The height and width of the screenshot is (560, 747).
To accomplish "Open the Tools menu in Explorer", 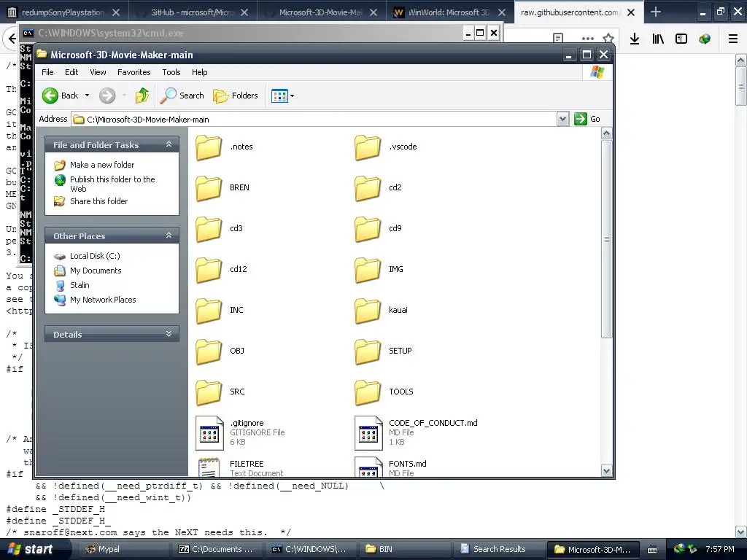I will [x=171, y=72].
